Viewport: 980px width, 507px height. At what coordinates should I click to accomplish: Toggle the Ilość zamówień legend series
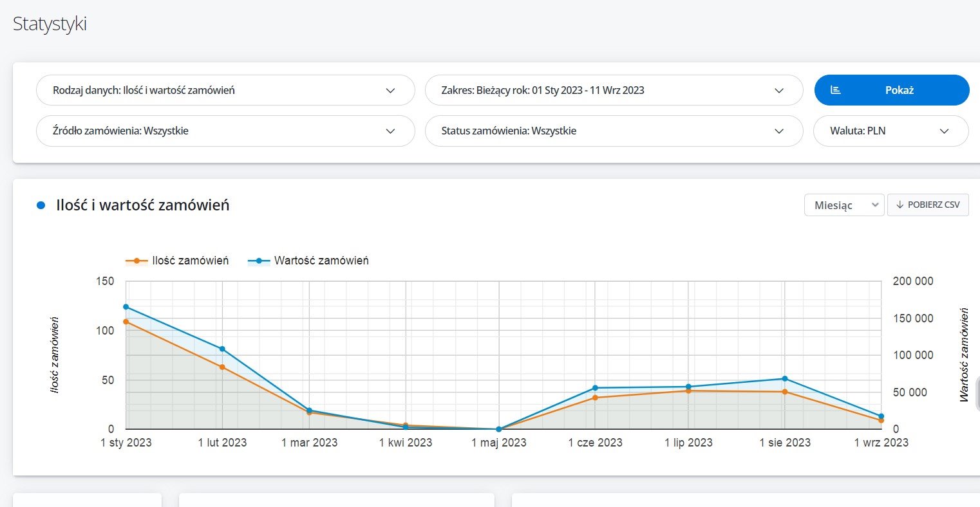click(x=177, y=261)
